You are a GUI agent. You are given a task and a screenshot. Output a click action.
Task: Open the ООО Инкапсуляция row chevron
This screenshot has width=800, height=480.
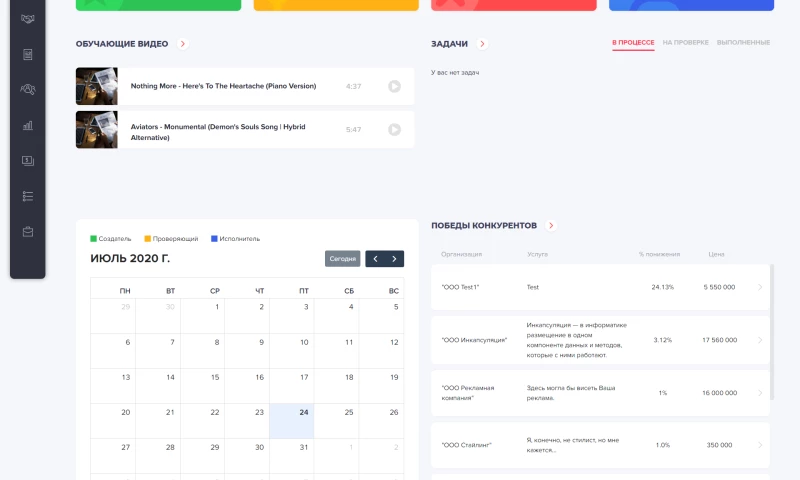click(x=760, y=340)
